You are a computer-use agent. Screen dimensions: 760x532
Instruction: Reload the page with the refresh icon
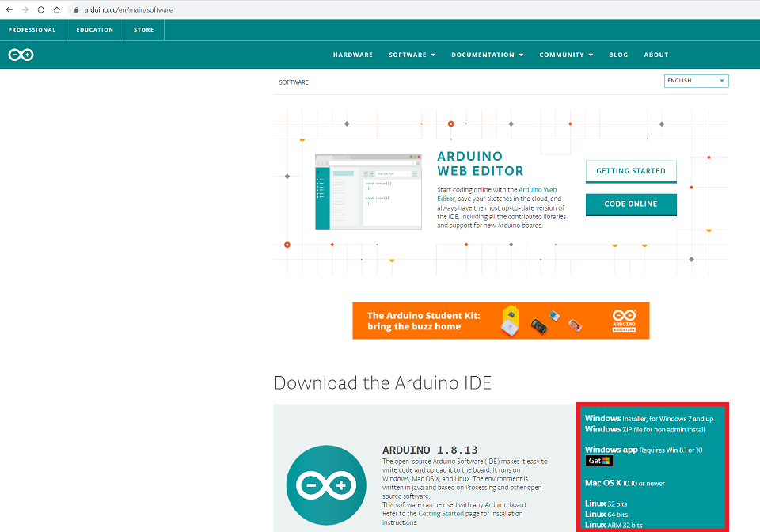tap(40, 9)
